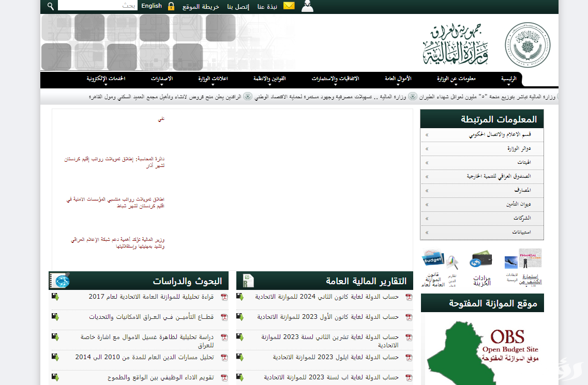Click the Ministry of Finance round emblem

point(527,44)
